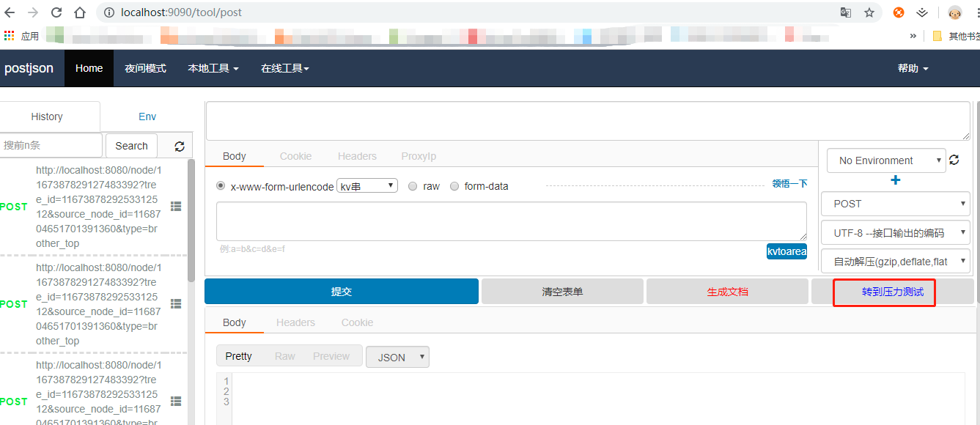Open the UTF-8 encoding dropdown
The image size is (980, 425).
(x=896, y=233)
